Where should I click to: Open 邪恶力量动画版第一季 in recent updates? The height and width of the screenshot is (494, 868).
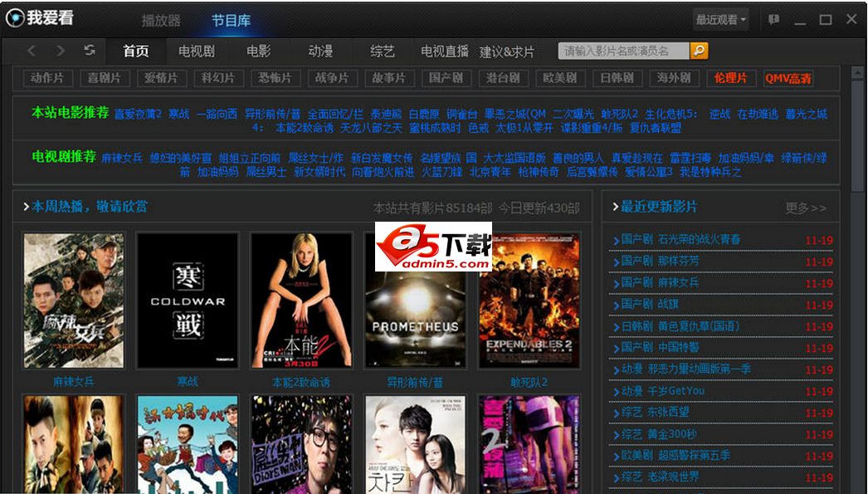point(700,369)
